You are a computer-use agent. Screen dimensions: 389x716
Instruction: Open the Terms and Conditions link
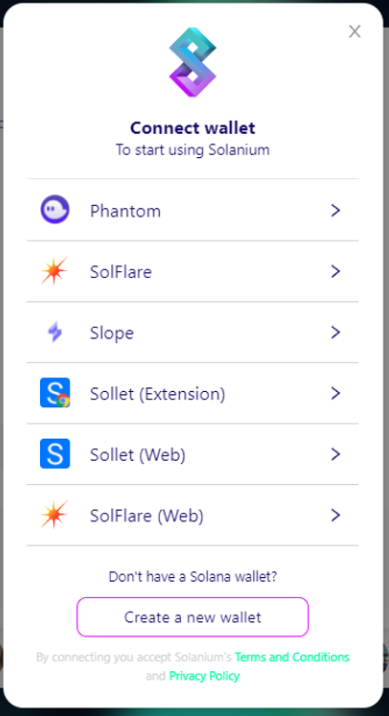[x=292, y=657]
